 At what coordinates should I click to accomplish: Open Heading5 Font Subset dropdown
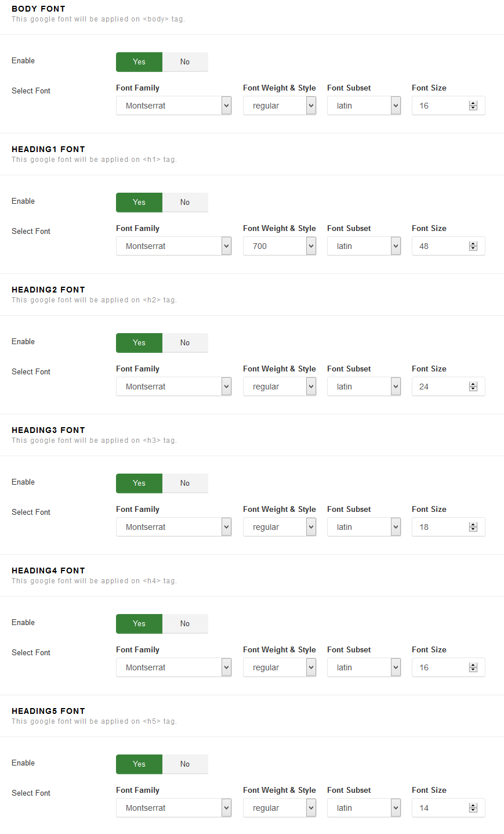pos(364,808)
